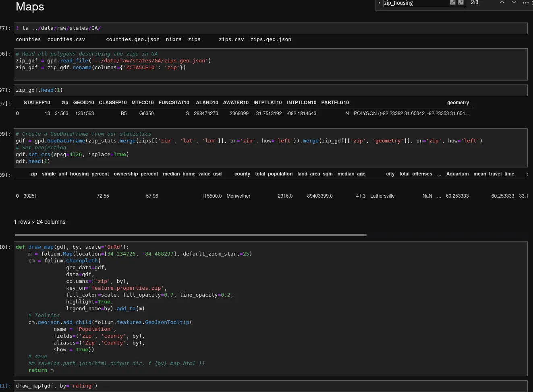Viewport: 533px width, 392px height.
Task: Open more search options via the ellipsis
Action: [x=526, y=3]
